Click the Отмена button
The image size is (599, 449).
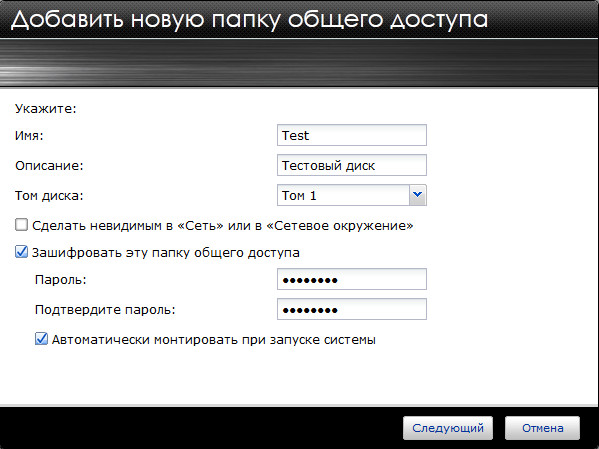coord(542,428)
